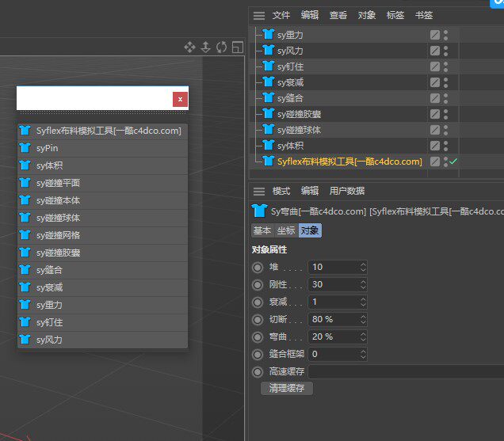Click animation dot beside 刚性 parameter

(258, 284)
